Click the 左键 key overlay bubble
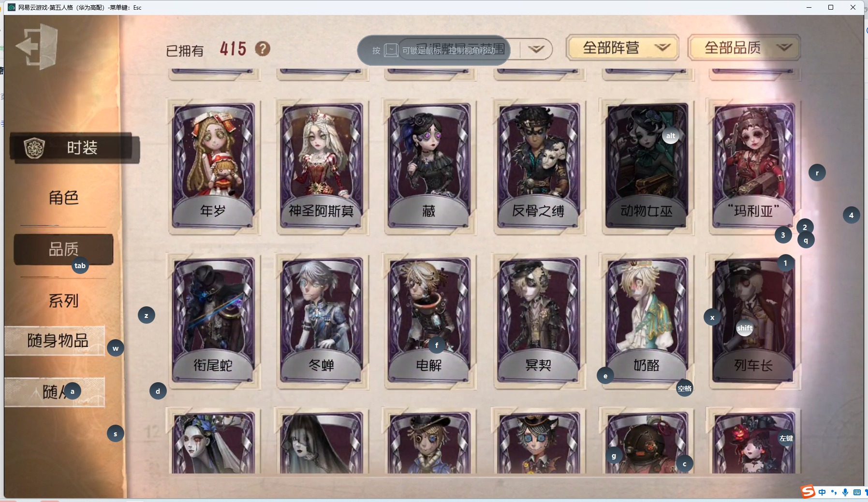The width and height of the screenshot is (868, 502). 786,438
